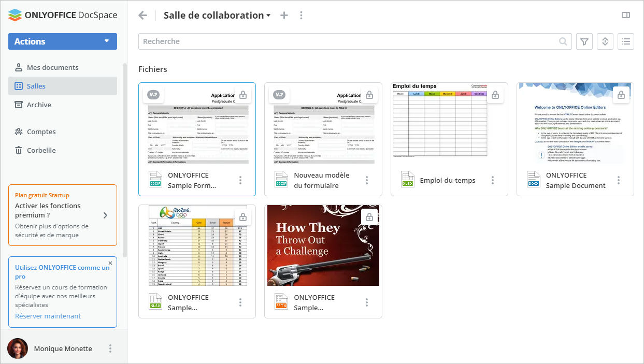Click lock icon on Emploi-du-temps tile

[495, 95]
